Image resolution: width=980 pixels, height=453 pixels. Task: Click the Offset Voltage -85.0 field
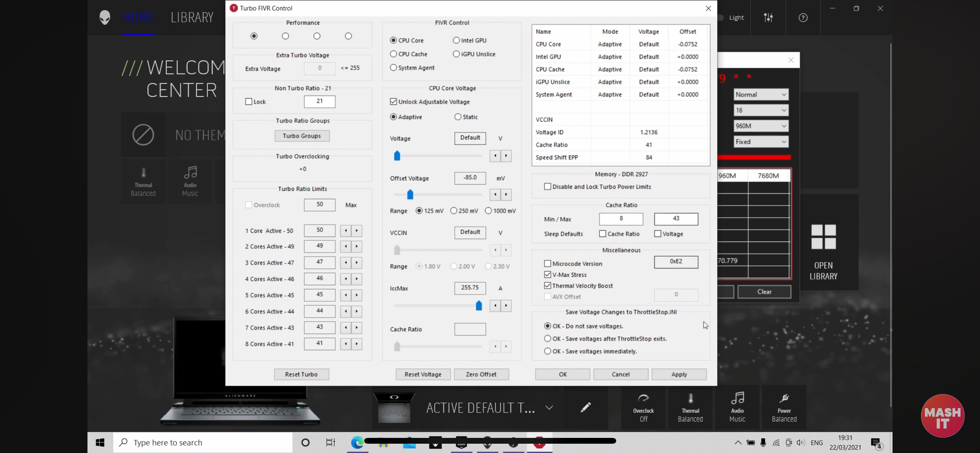[x=470, y=178]
